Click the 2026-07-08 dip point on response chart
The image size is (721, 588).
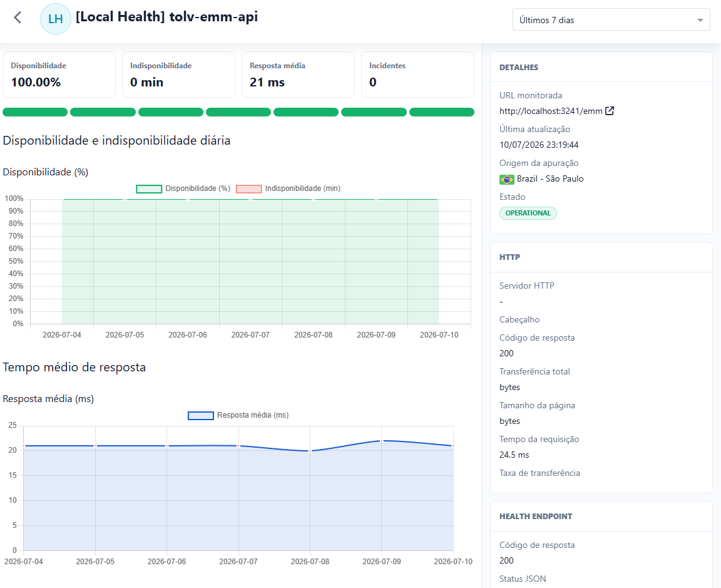(310, 451)
